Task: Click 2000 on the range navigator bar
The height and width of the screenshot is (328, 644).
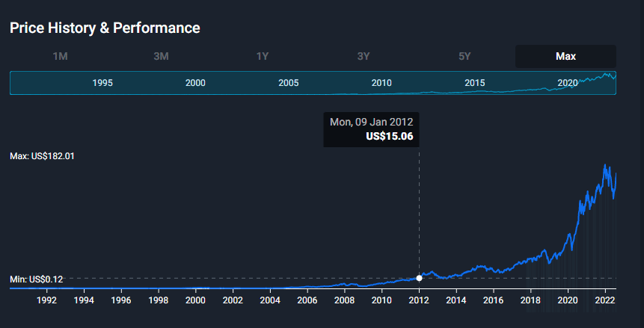Action: [x=195, y=83]
